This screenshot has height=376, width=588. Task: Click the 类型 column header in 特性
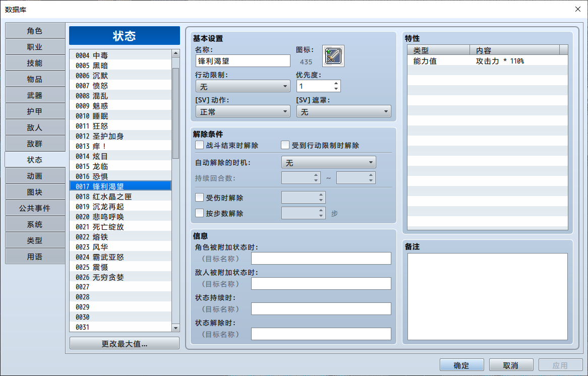coord(438,50)
